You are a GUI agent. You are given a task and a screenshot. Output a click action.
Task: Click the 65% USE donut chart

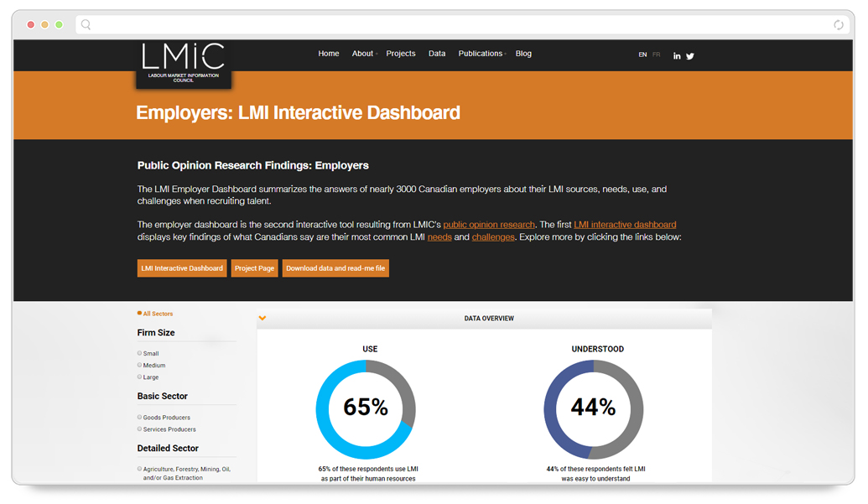point(366,409)
